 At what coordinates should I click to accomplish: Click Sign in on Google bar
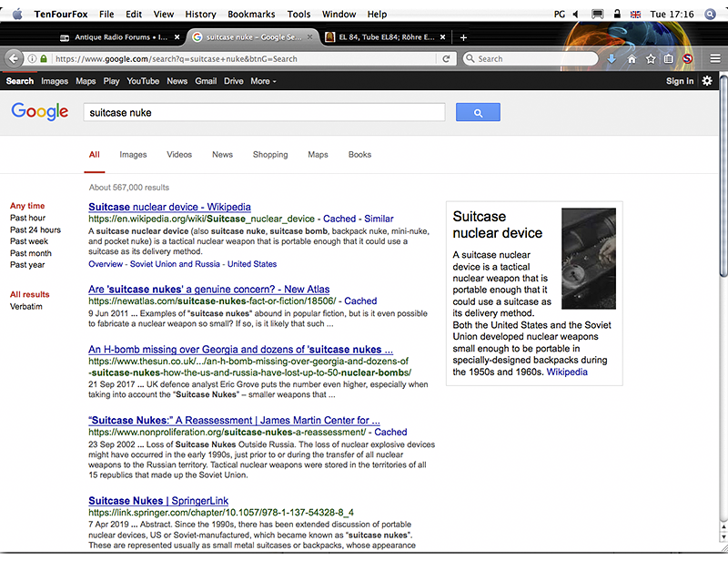(680, 81)
